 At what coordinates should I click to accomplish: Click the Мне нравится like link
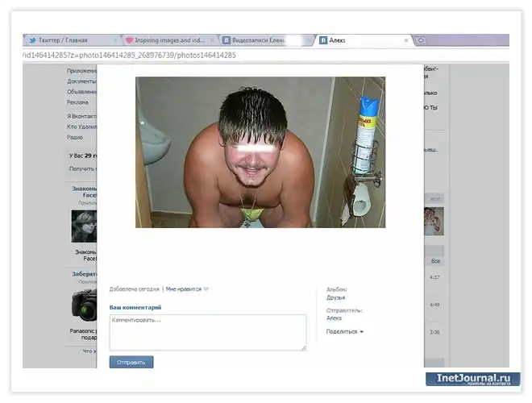coord(183,289)
